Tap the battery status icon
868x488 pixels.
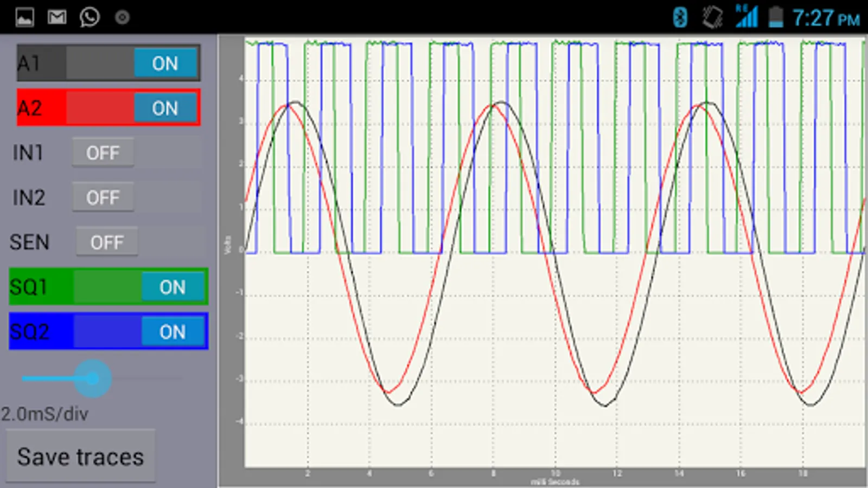point(776,17)
